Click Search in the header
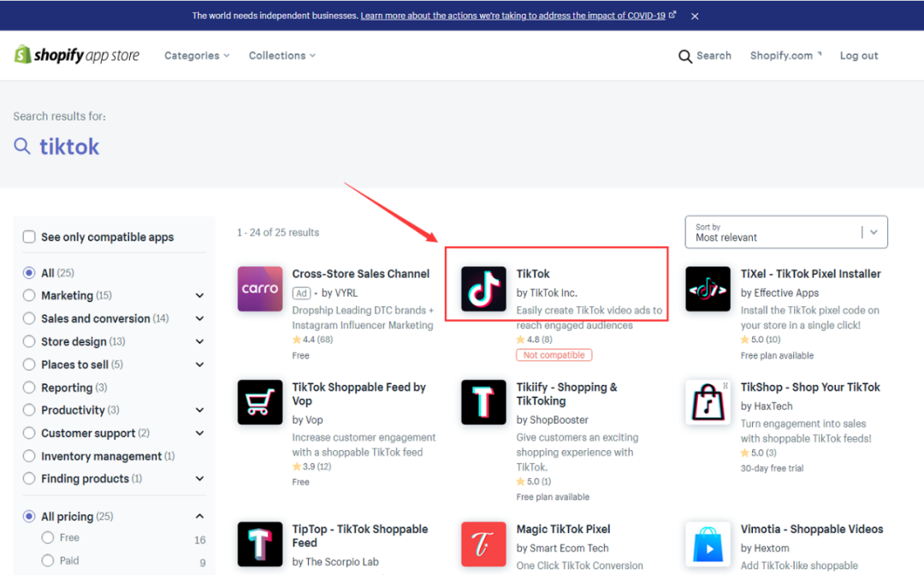The height and width of the screenshot is (575, 924). 714,56
